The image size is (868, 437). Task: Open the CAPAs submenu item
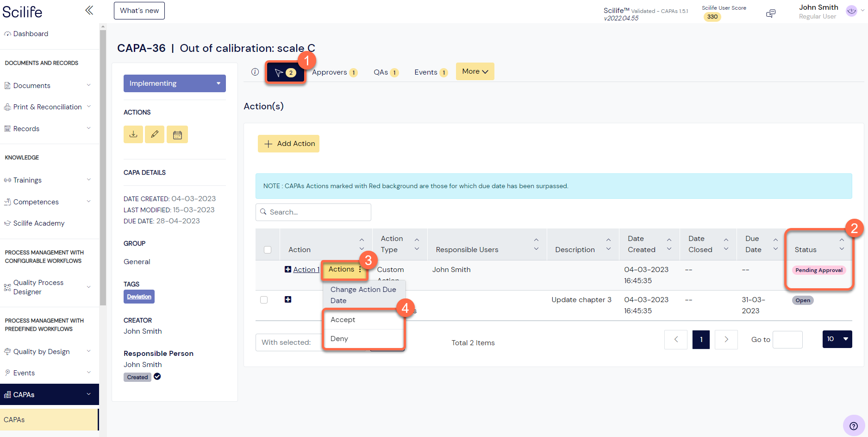coord(49,420)
